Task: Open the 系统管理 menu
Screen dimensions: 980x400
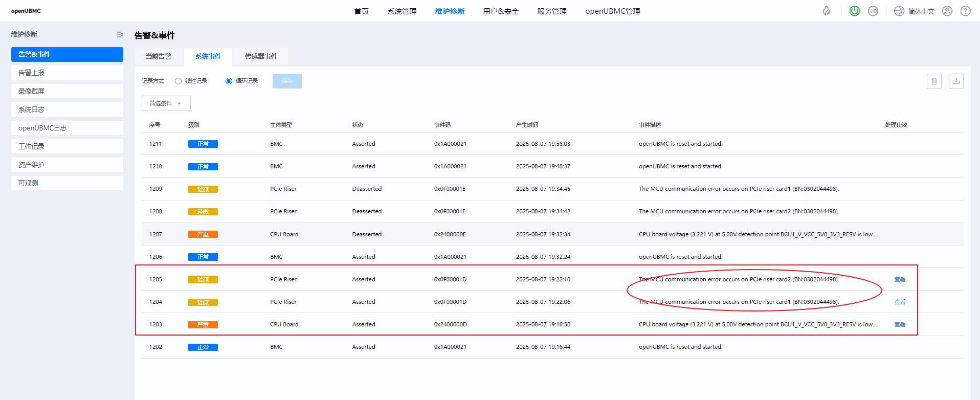Action: [x=402, y=11]
